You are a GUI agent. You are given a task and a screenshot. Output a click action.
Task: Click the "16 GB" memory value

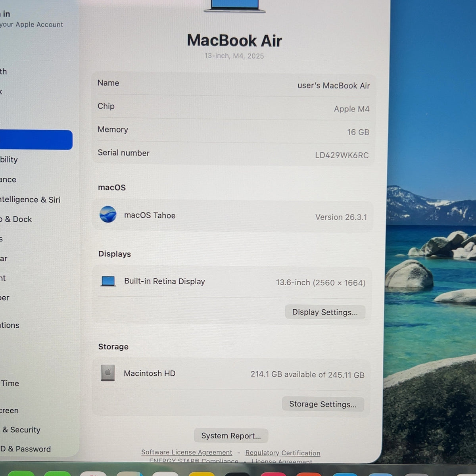pos(358,132)
